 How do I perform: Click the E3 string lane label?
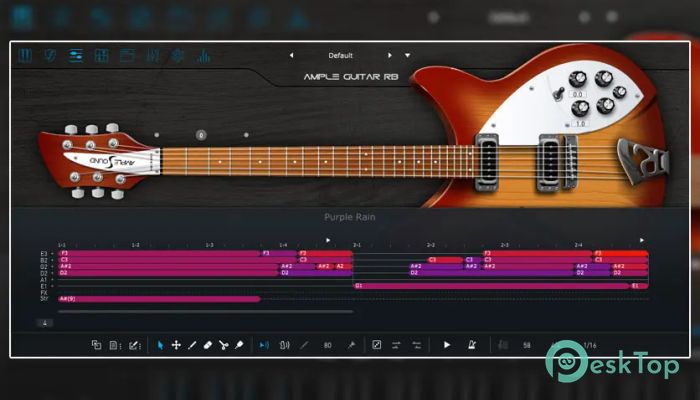click(x=44, y=254)
